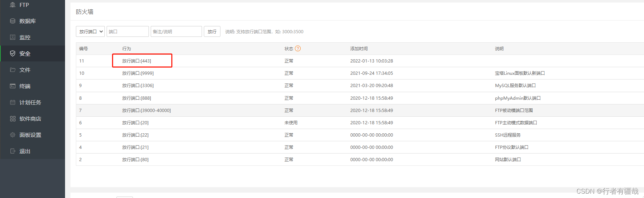Screen dimensions: 644x198
Task: Click the terminal icon in sidebar
Action: tap(13, 86)
